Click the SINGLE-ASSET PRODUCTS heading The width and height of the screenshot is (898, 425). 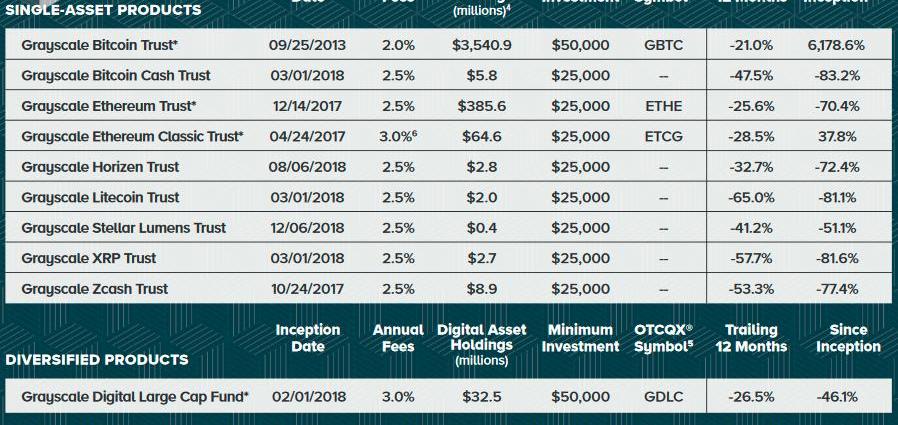pyautogui.click(x=103, y=10)
